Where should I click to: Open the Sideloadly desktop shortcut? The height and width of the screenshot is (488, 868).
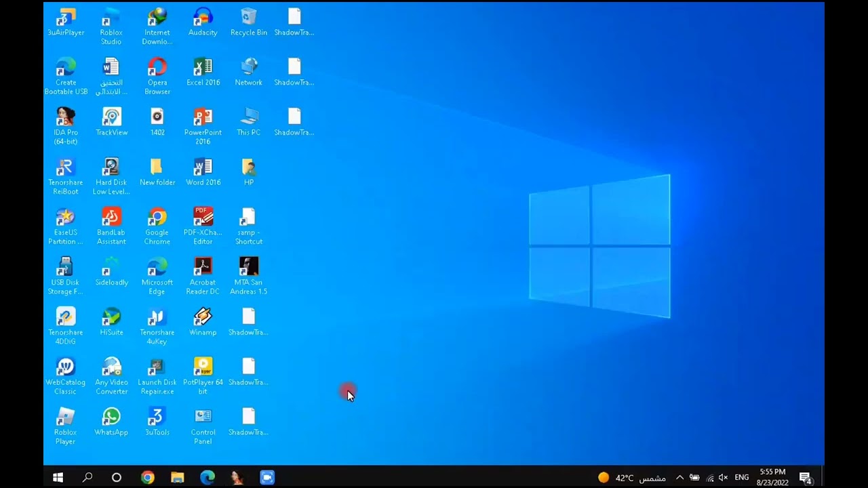(x=111, y=272)
